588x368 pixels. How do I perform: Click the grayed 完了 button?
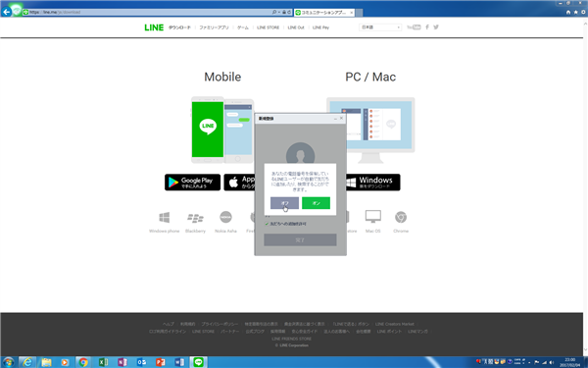click(300, 240)
